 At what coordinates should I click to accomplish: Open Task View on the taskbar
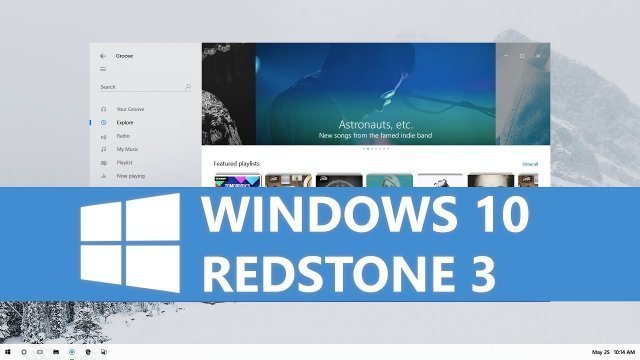[40, 352]
